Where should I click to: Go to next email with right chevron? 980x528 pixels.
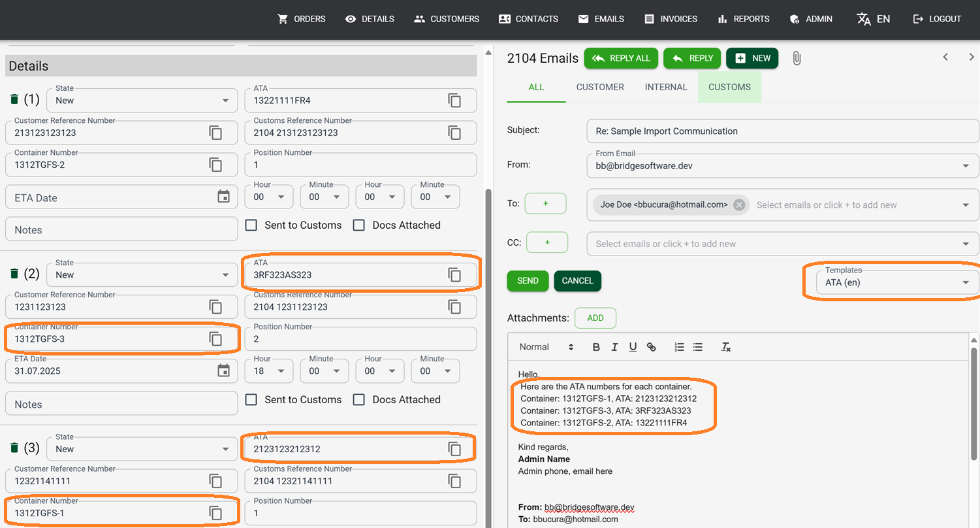[972, 58]
